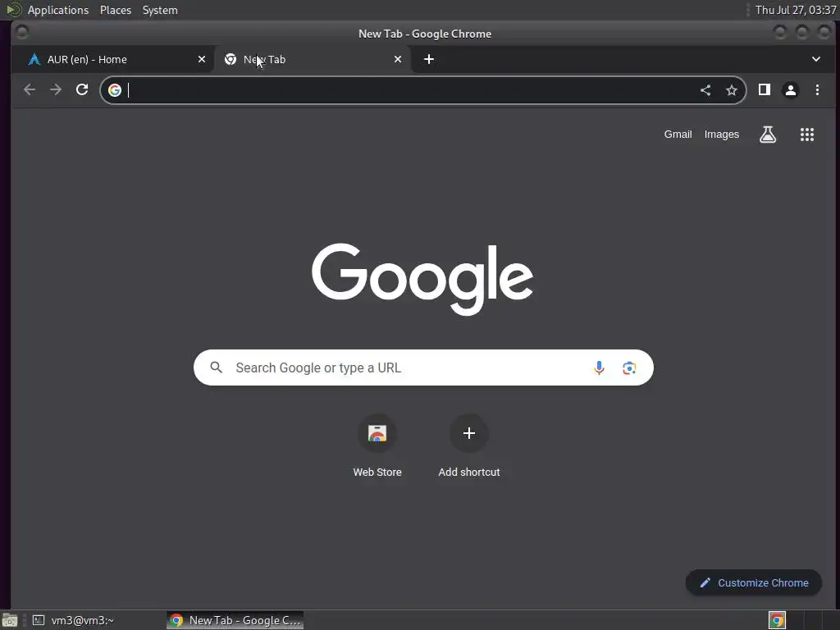Image resolution: width=840 pixels, height=630 pixels.
Task: Click Customize Chrome button
Action: (754, 583)
